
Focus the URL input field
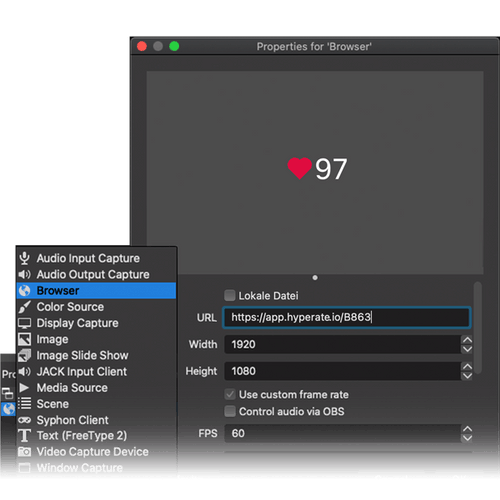click(x=347, y=317)
